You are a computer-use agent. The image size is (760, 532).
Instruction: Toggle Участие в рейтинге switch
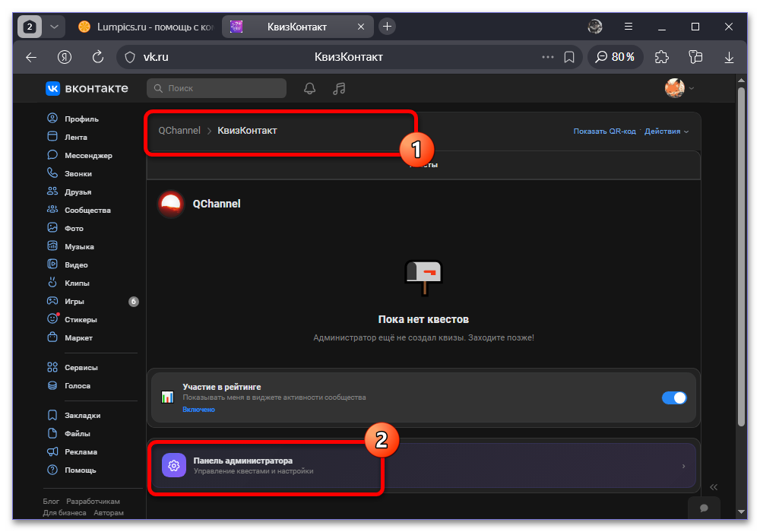[674, 397]
